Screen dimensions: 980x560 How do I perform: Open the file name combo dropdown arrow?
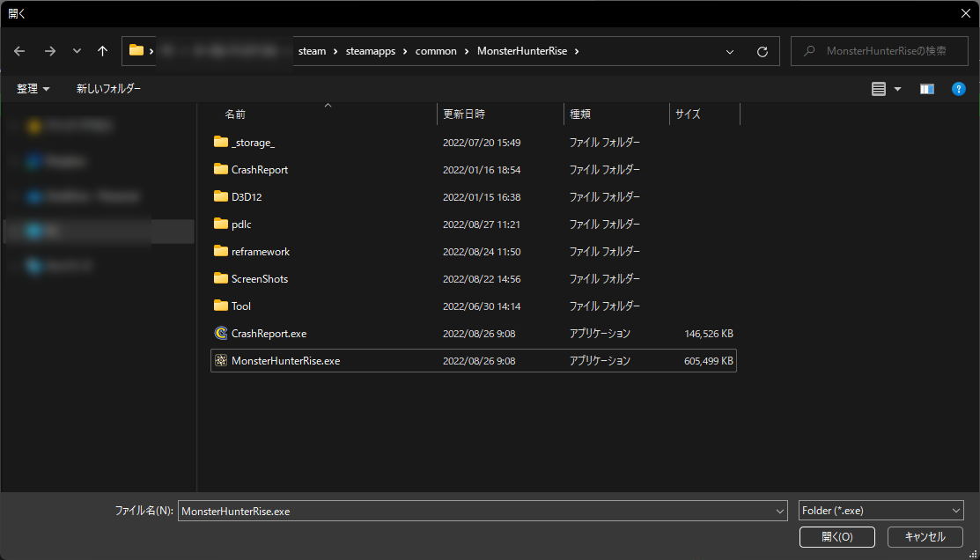tap(781, 511)
